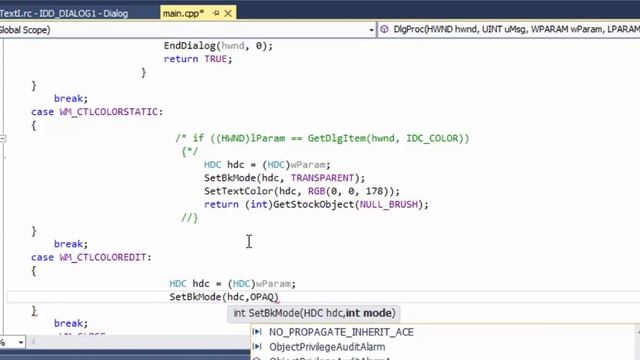Image resolution: width=640 pixels, height=360 pixels.
Task: Open the zoom percentage dropdown
Action: point(20,342)
